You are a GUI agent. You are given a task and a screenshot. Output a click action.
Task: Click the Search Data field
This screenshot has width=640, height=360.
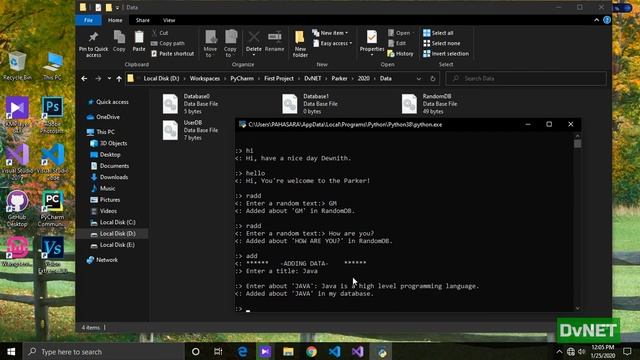pyautogui.click(x=526, y=78)
